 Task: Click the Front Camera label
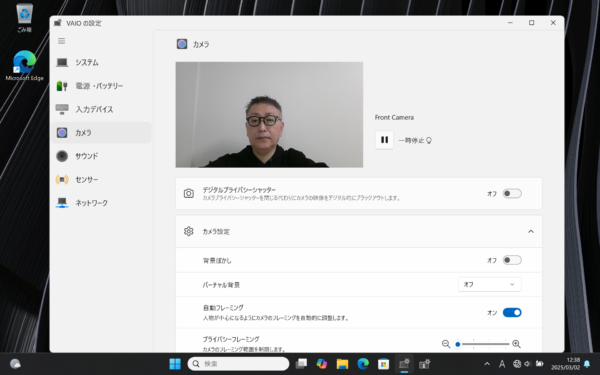point(394,117)
